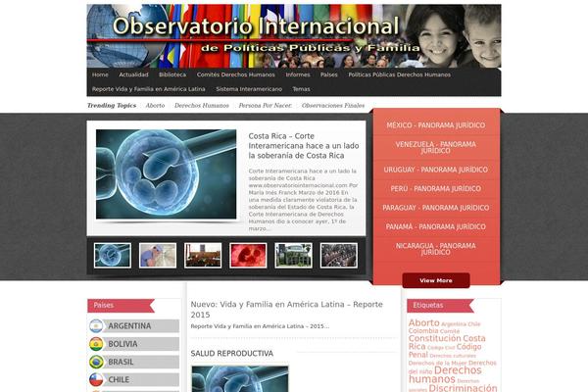The width and height of the screenshot is (588, 392).
Task: Open Paraguay - Panorama Jurídico link
Action: 436,208
